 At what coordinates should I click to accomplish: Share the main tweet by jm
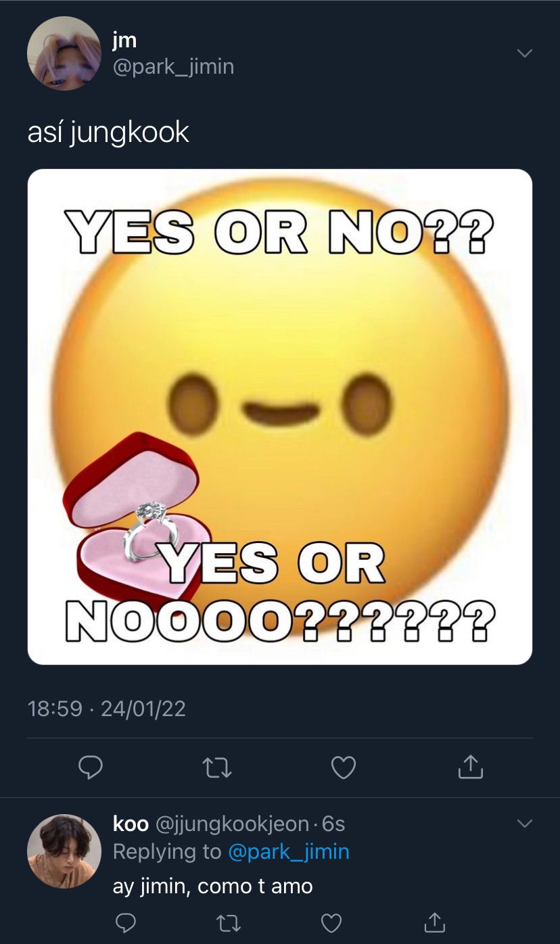point(470,766)
